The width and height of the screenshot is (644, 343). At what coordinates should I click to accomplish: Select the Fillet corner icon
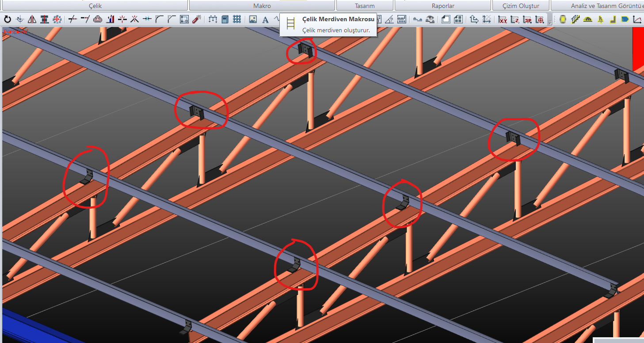tap(160, 19)
